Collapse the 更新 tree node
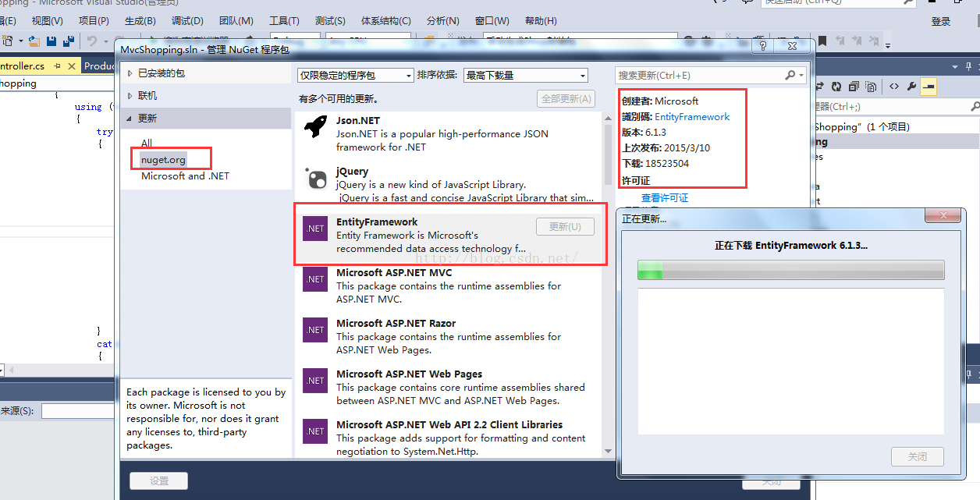The height and width of the screenshot is (500, 980). pyautogui.click(x=130, y=119)
